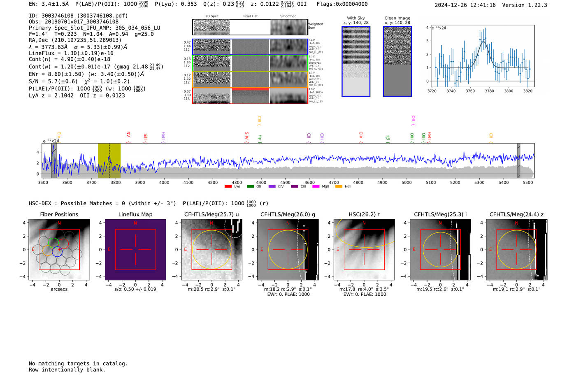Screen dimensions: 576x392
Task: Click the Gaussian emission line fit plot
Action: [483, 56]
